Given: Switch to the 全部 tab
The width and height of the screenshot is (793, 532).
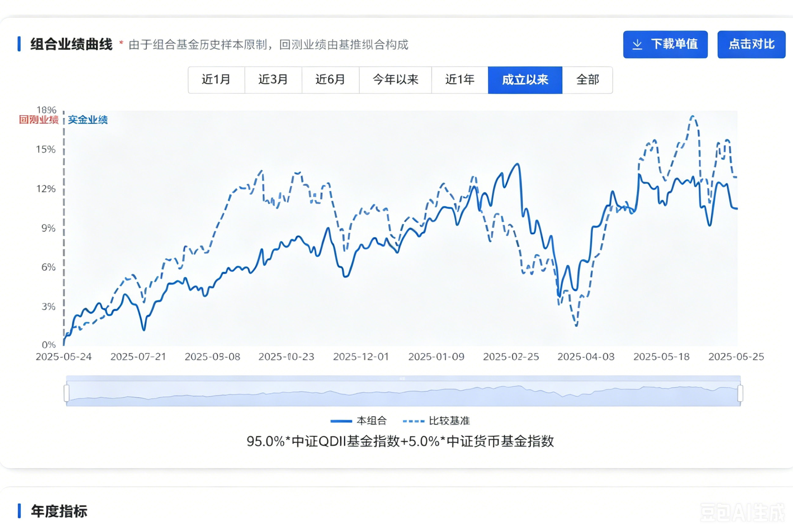Looking at the screenshot, I should pyautogui.click(x=587, y=80).
